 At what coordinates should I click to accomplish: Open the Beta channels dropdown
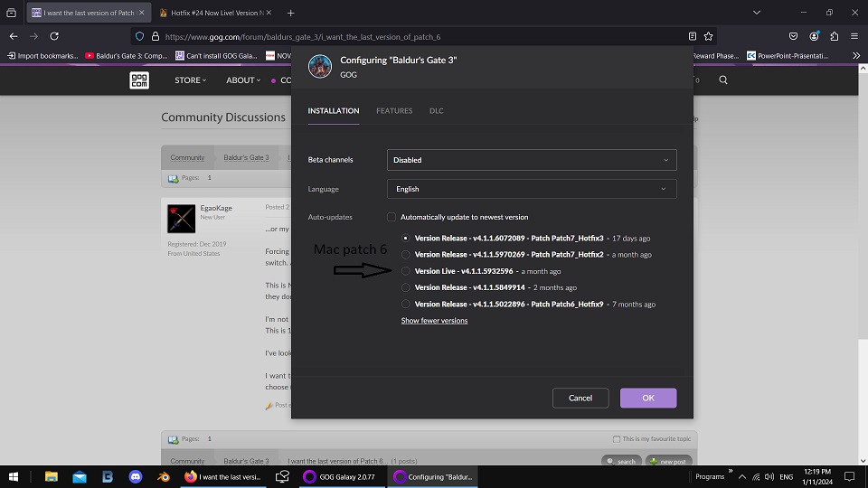[532, 160]
